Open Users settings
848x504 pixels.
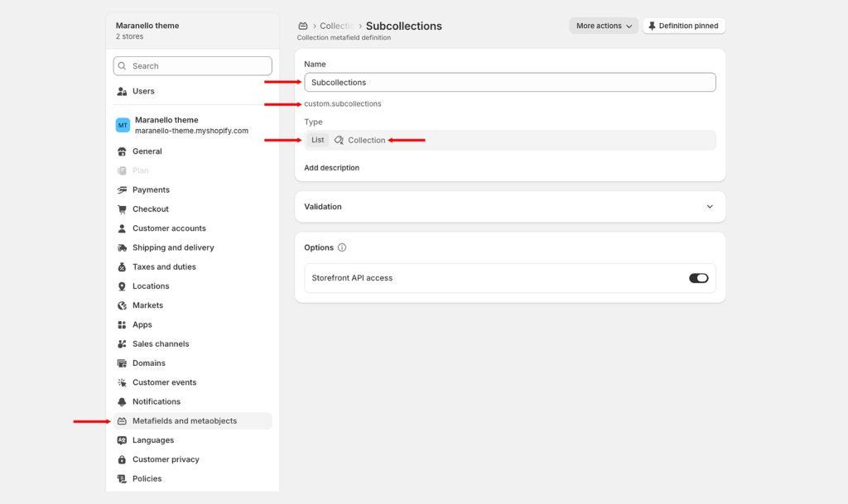tap(192, 91)
